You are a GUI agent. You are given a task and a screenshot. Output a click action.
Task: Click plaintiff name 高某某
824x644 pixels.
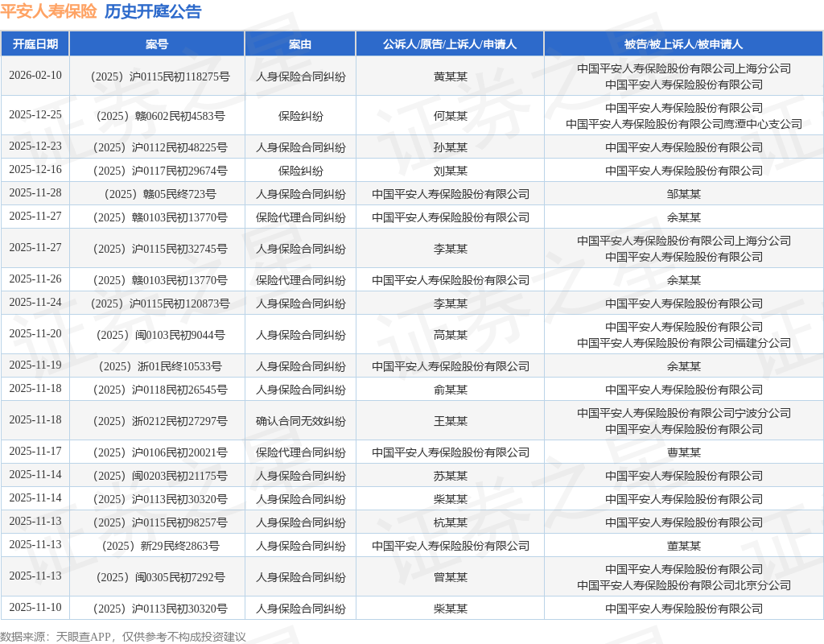click(x=451, y=336)
